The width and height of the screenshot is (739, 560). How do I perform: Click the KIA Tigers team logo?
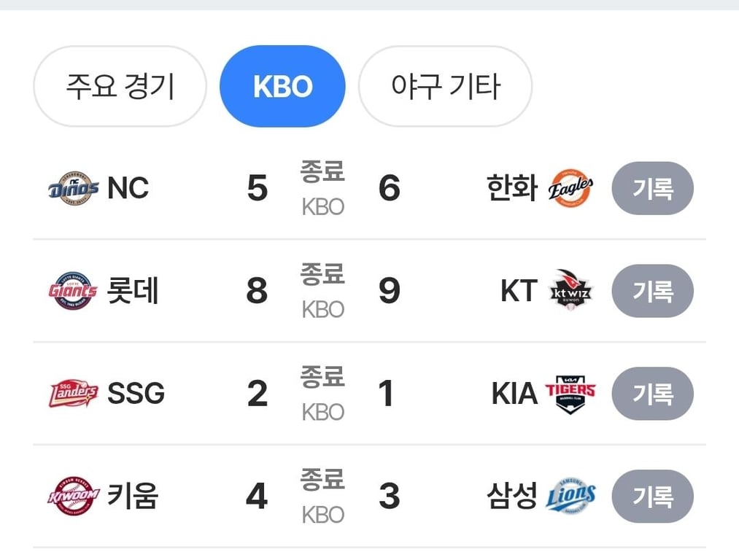(x=570, y=394)
